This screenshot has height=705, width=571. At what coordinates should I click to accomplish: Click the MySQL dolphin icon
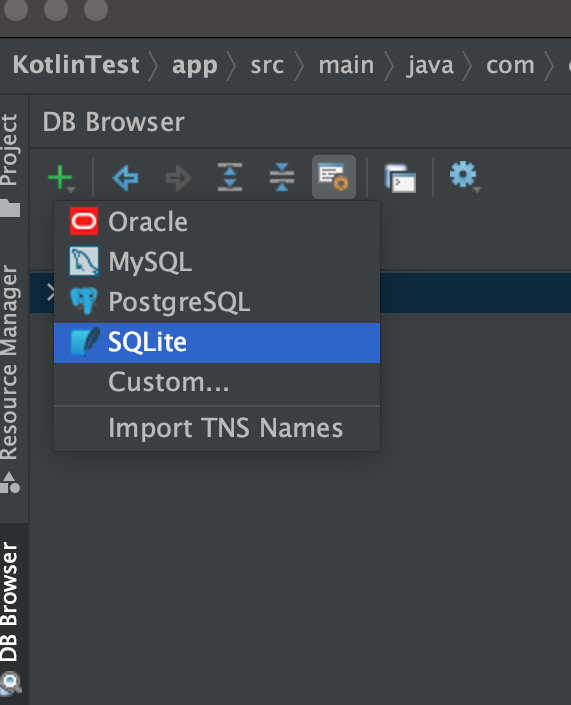coord(84,261)
